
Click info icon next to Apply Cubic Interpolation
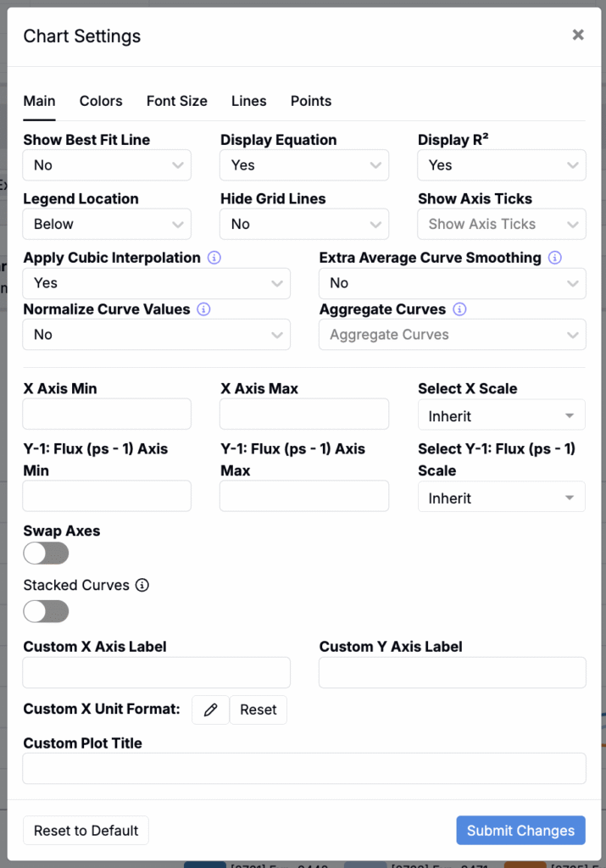coord(214,258)
